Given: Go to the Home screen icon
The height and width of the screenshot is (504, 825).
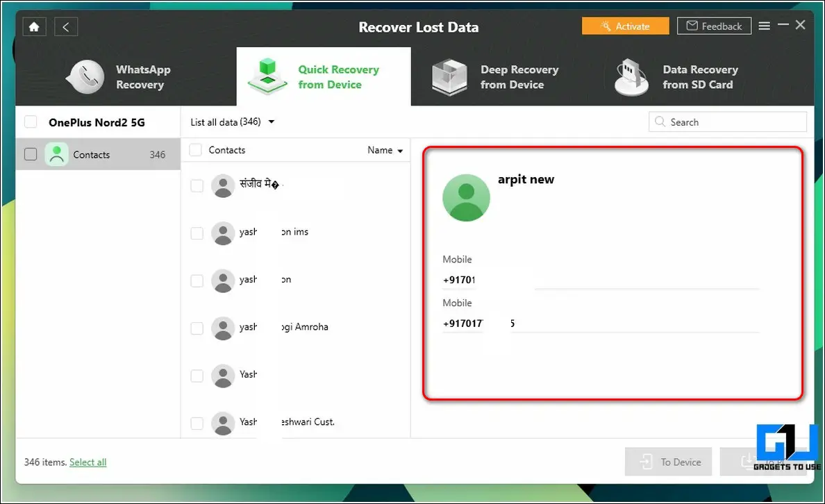Looking at the screenshot, I should tap(34, 27).
